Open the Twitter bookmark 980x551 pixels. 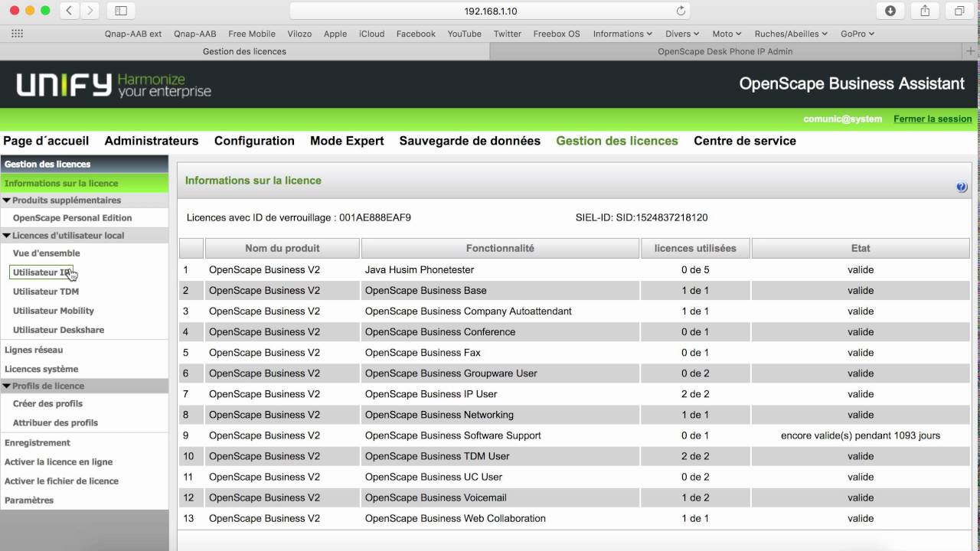508,34
